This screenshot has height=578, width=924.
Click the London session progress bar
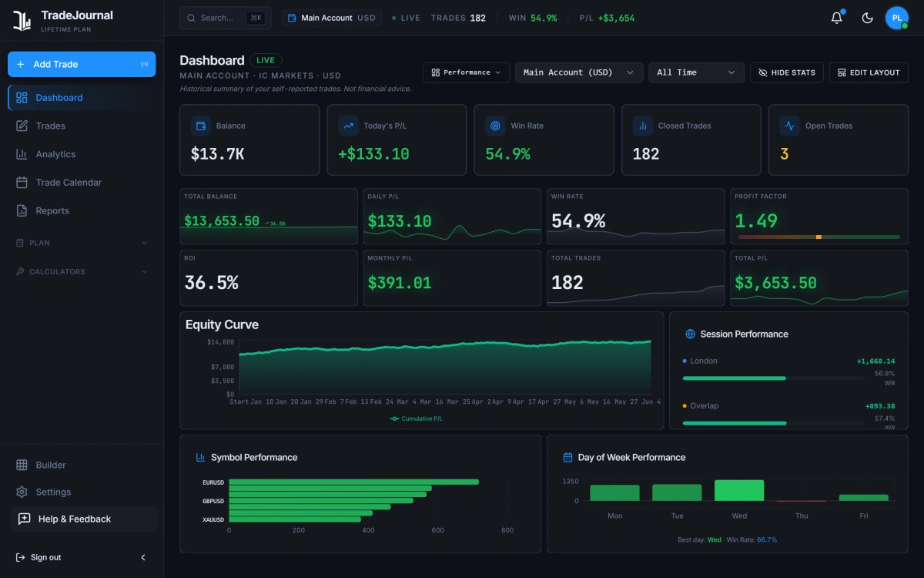pyautogui.click(x=773, y=378)
